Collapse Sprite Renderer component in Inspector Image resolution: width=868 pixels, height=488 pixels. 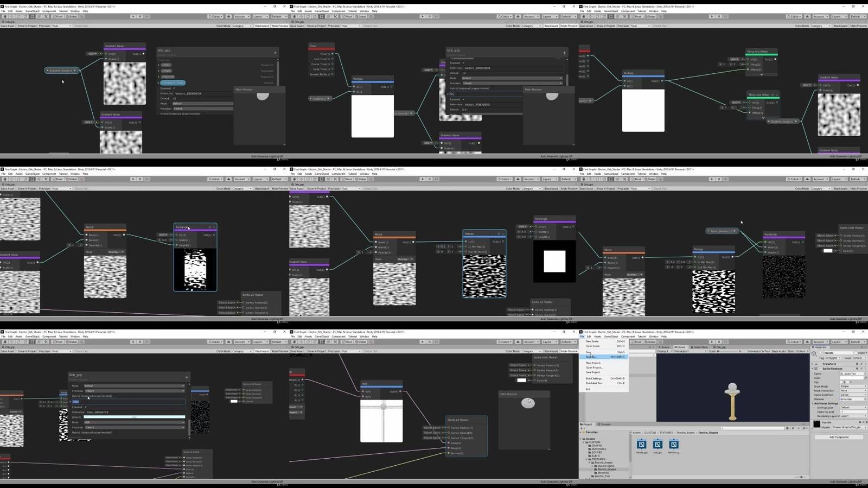pyautogui.click(x=812, y=369)
